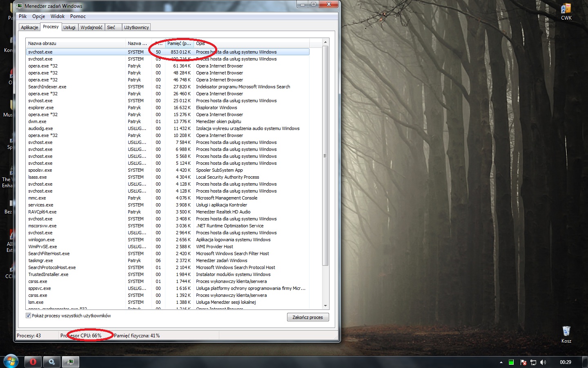Open the Opcje menu
Screen dimensions: 588x368
(39, 16)
